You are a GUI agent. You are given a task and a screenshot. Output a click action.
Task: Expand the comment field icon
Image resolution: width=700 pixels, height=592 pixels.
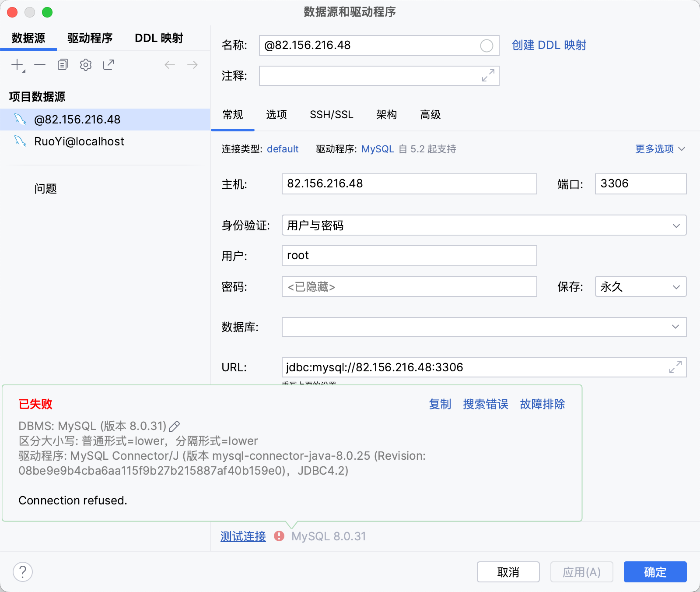[x=488, y=75]
